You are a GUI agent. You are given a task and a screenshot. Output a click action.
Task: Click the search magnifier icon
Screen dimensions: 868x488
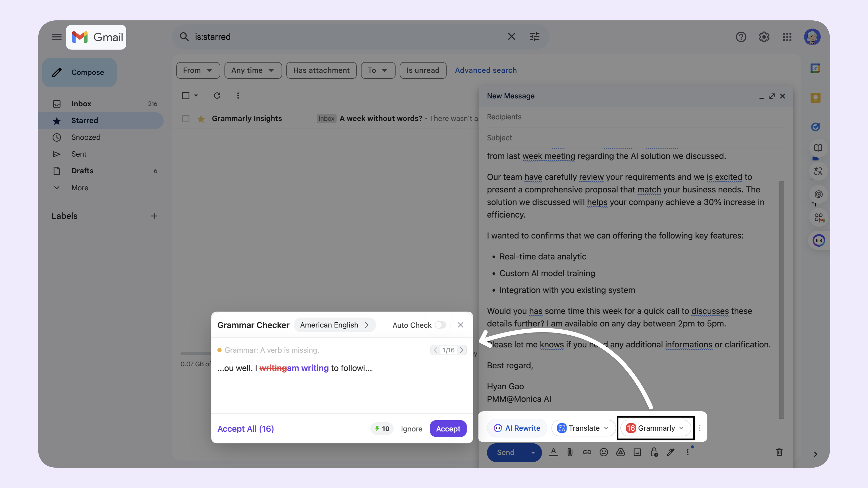coord(184,37)
